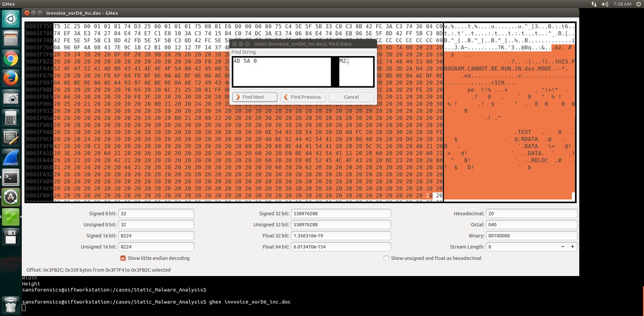Click Find Previous in the Find Data dialog
The height and width of the screenshot is (316, 644).
tap(303, 97)
